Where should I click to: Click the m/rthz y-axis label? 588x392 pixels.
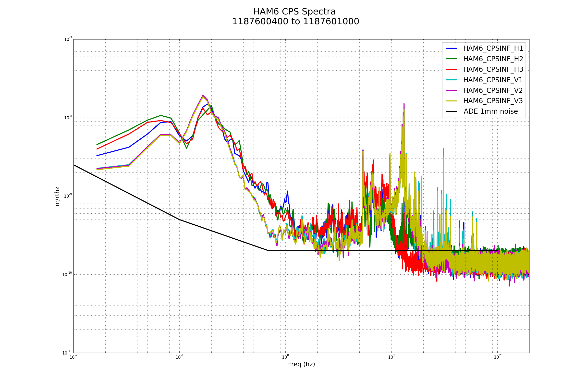tap(57, 196)
